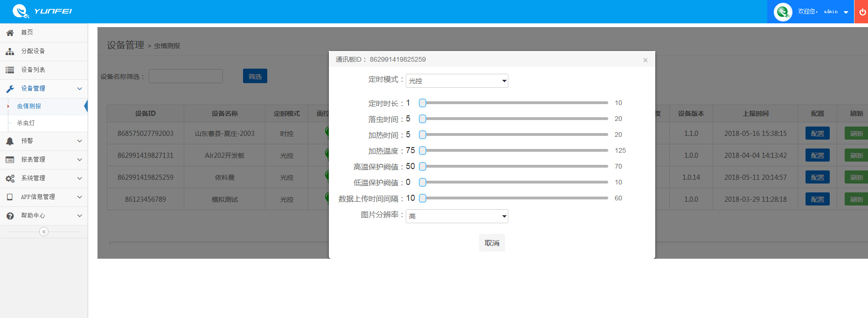Expand the 报表管理 menu chevron
The height and width of the screenshot is (318, 868).
click(x=80, y=160)
